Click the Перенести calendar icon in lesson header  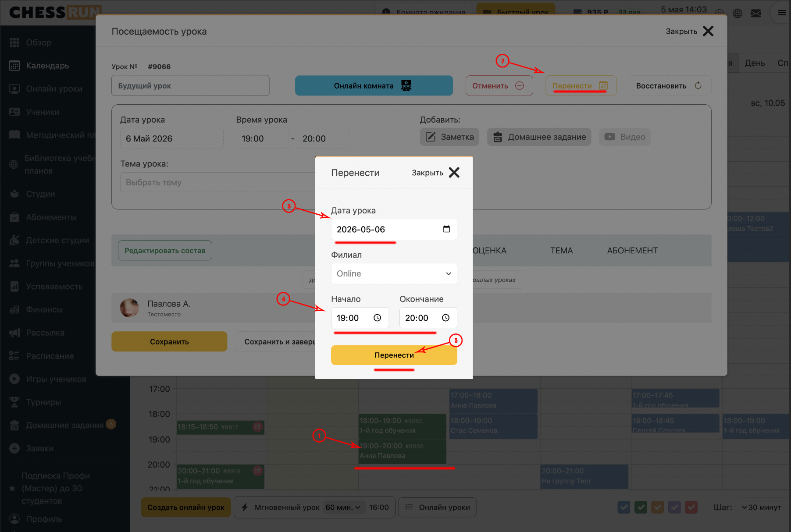(603, 85)
